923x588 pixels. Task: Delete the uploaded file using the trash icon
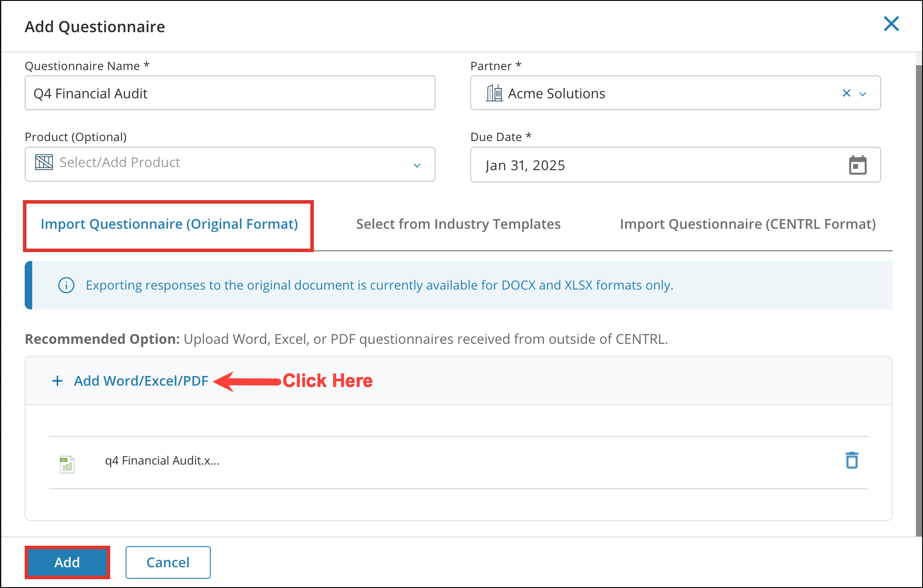[852, 460]
